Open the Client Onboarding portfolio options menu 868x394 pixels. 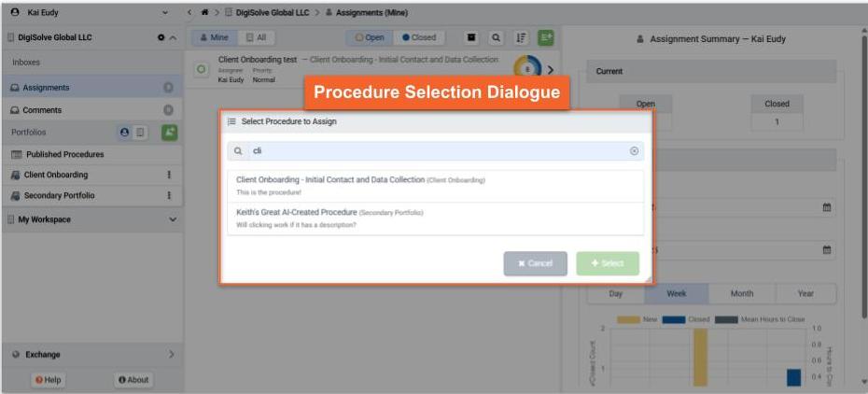click(169, 175)
